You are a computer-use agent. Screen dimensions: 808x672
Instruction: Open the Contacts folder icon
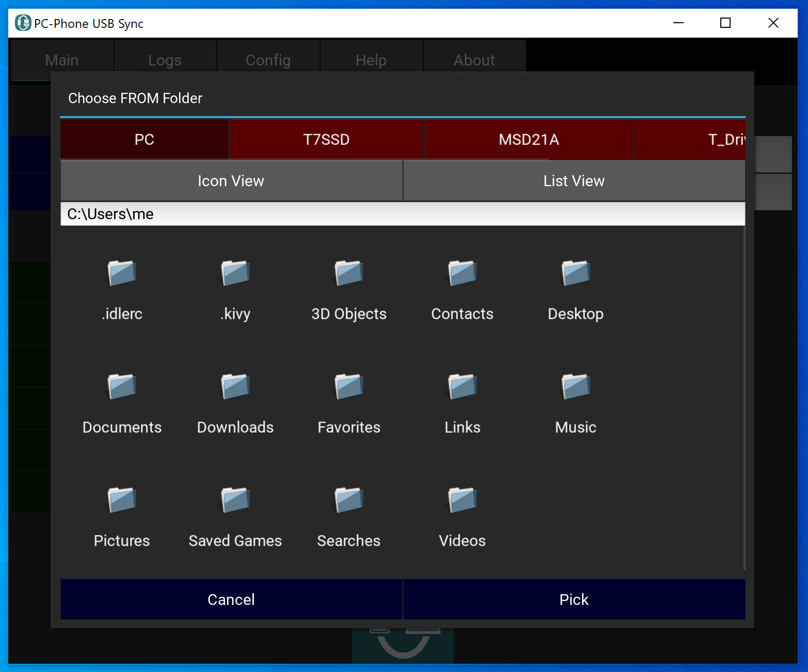click(462, 273)
